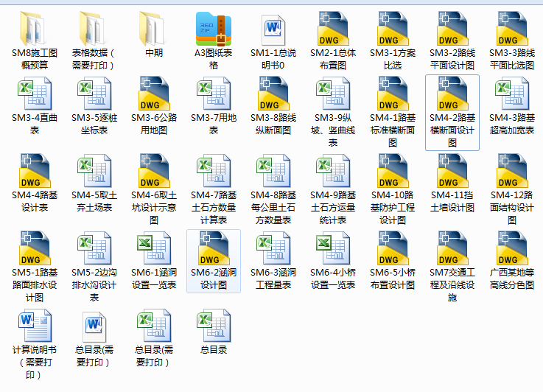Select the SM3-2路线平面设计图 DWG icon
Screen dimensions: 543x392
452,29
